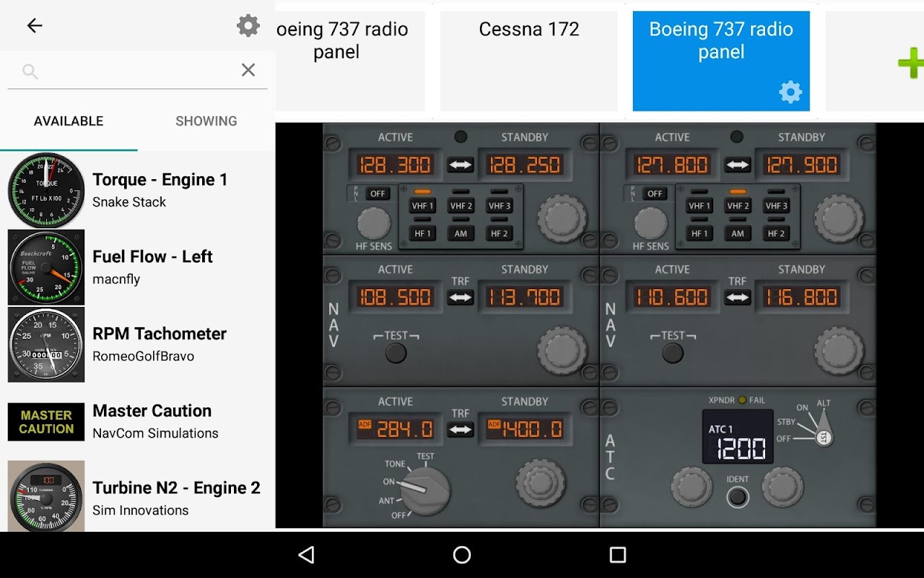Click the HF SENS knob on right COM radio

pyautogui.click(x=651, y=223)
